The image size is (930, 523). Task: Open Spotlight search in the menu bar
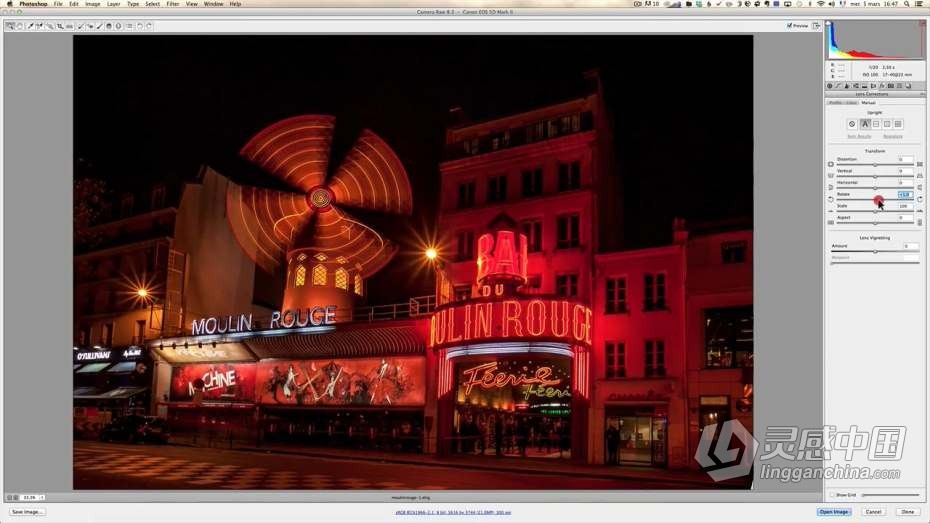click(907, 4)
